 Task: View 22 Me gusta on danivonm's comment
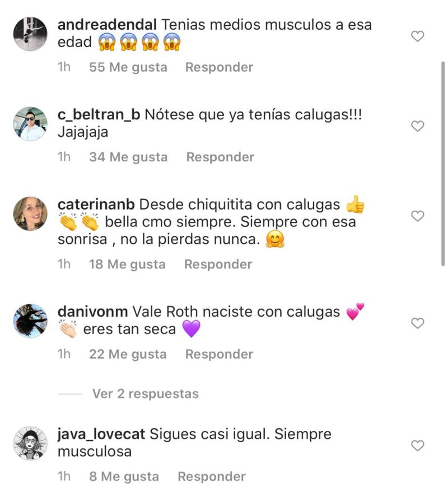pyautogui.click(x=128, y=354)
